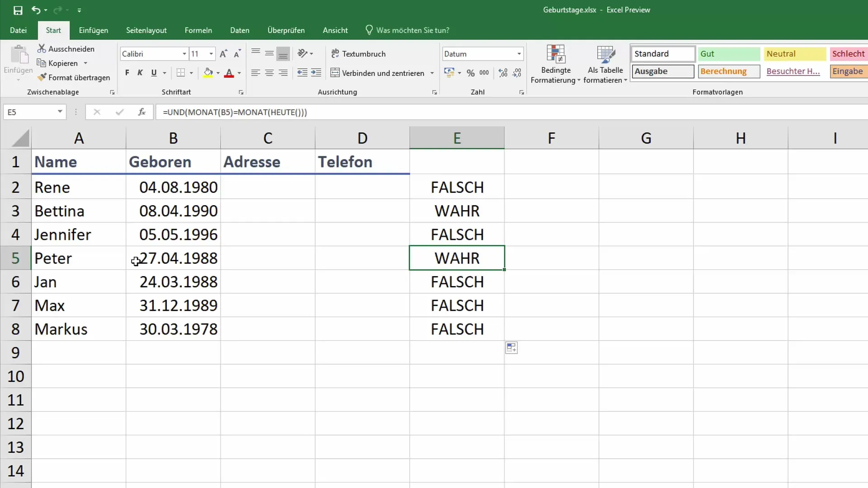
Task: Open the Schriftart dialog launcher
Action: pos(241,92)
